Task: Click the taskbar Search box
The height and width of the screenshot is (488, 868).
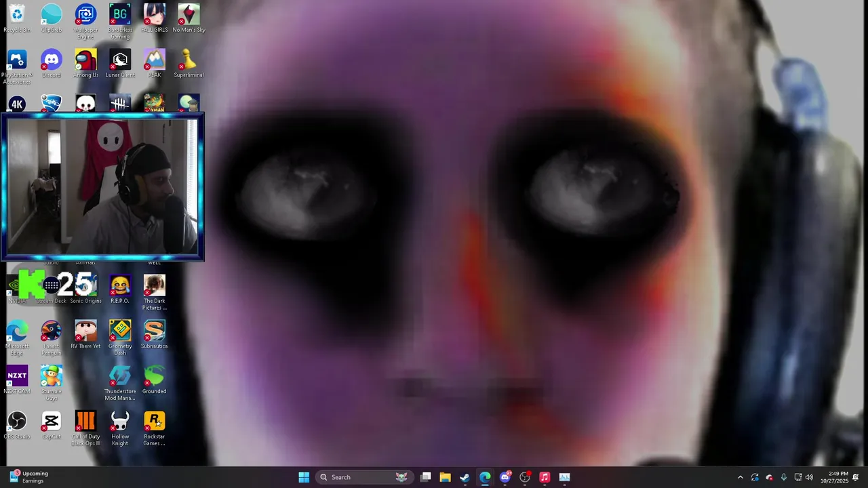Action: tap(364, 477)
